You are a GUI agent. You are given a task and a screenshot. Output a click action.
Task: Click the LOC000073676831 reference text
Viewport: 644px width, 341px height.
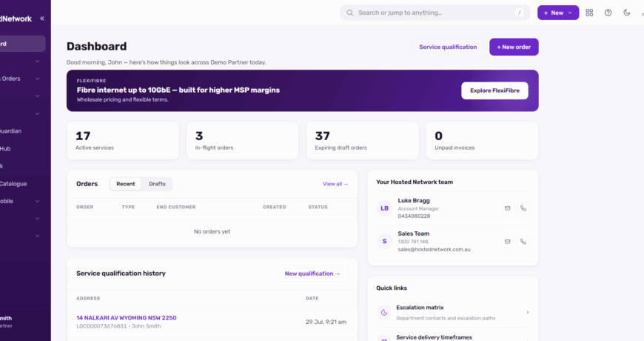coord(101,325)
